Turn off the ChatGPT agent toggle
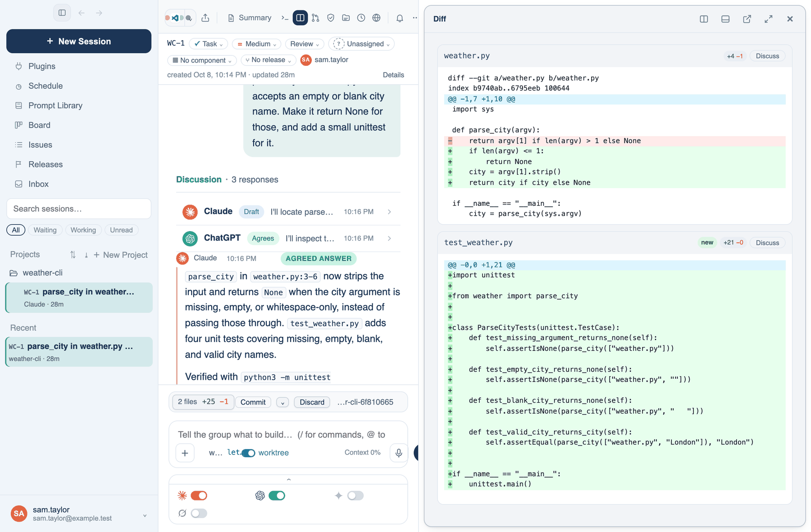The image size is (811, 532). coord(277,496)
